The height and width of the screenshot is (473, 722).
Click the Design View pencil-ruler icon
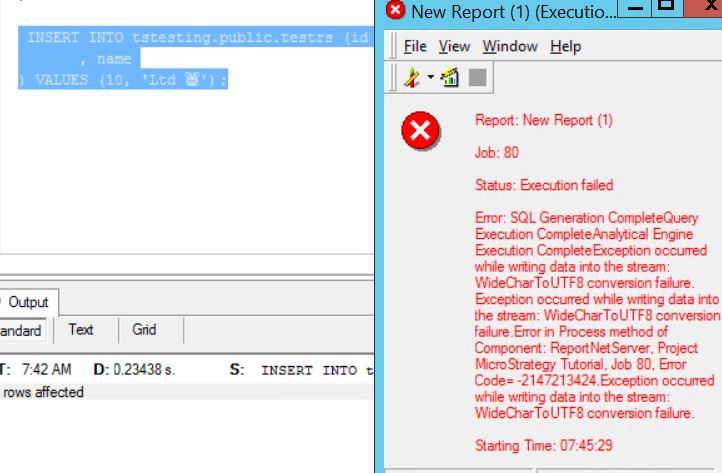[411, 77]
